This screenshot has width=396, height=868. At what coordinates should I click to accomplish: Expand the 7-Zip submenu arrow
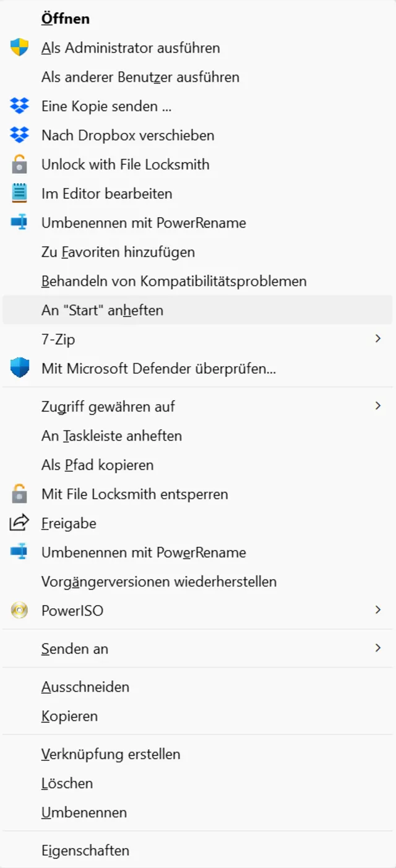point(378,339)
